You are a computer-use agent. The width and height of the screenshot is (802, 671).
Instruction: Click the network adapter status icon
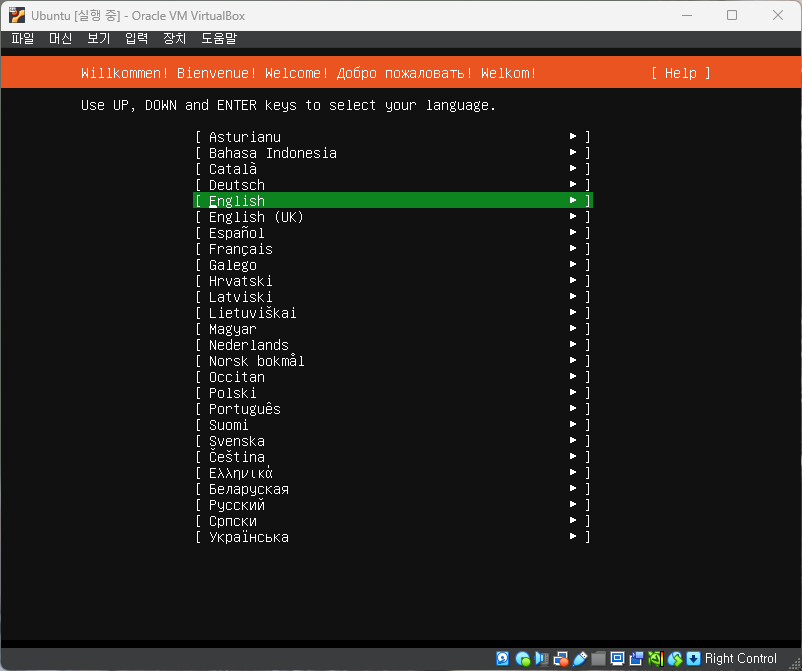(561, 658)
